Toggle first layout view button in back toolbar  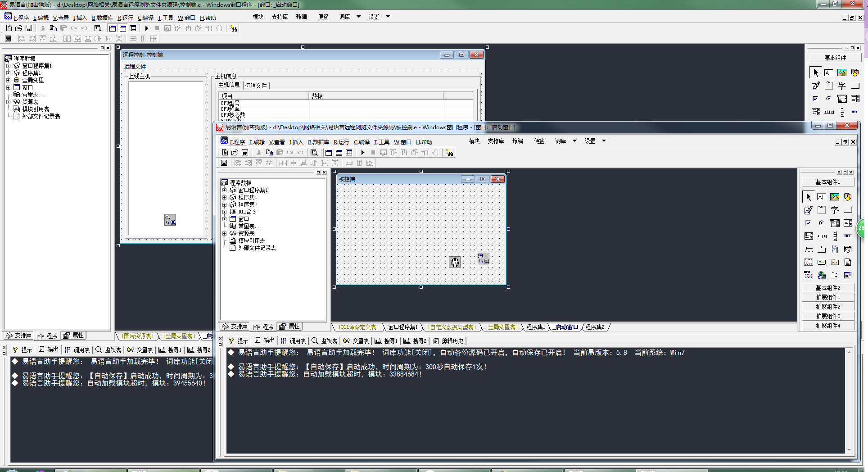point(113,28)
